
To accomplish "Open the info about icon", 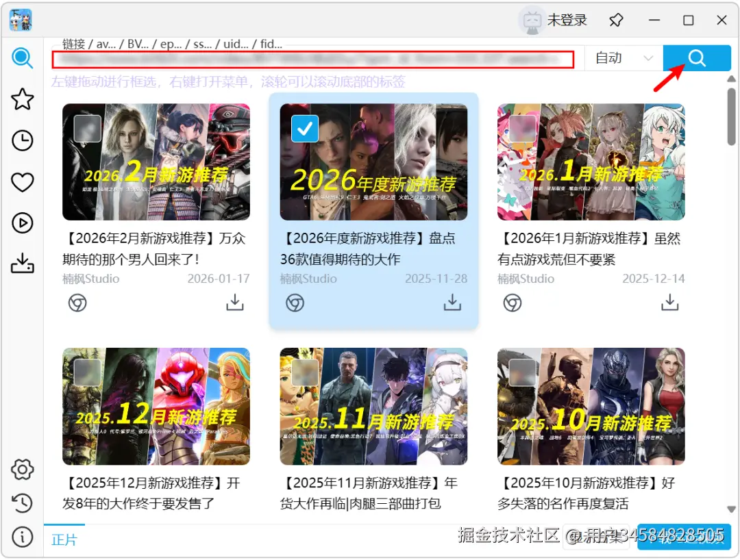I will 22,537.
